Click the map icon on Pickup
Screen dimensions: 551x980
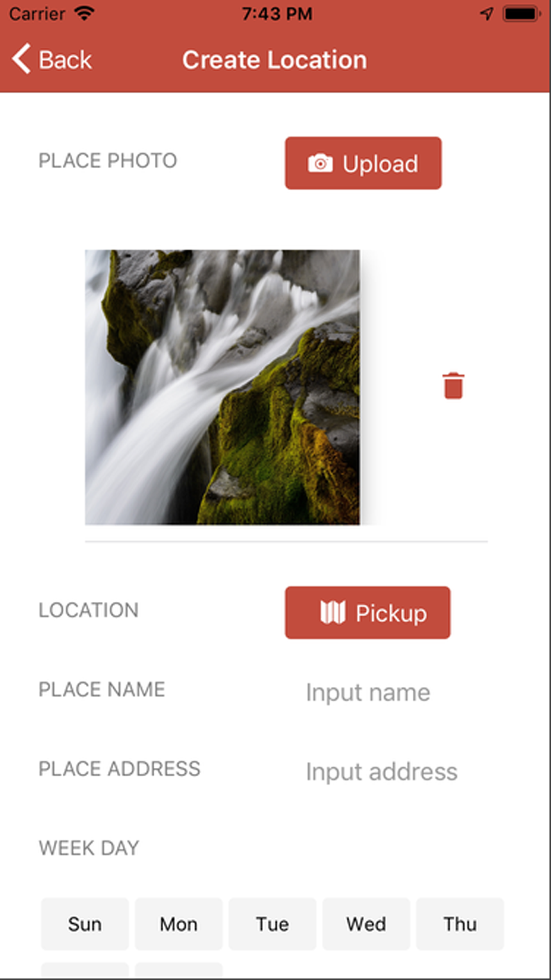pyautogui.click(x=333, y=612)
